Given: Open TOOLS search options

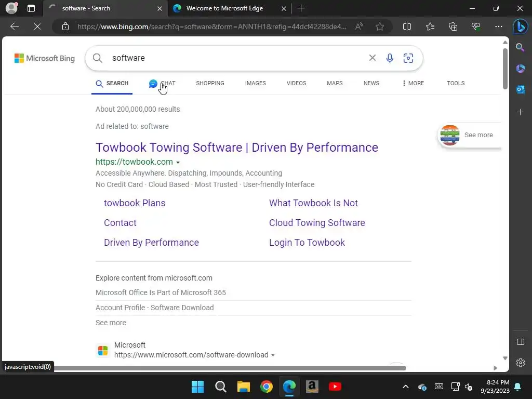Looking at the screenshot, I should click(456, 83).
